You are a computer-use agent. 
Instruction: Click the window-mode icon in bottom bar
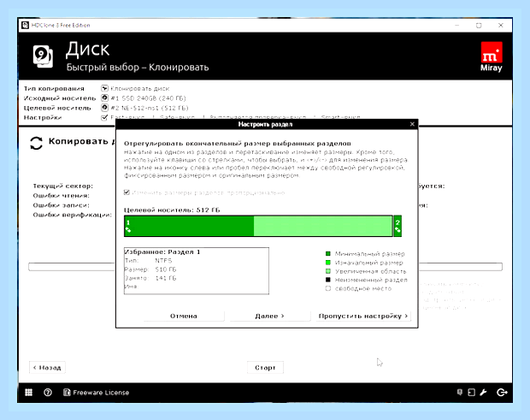point(471,393)
